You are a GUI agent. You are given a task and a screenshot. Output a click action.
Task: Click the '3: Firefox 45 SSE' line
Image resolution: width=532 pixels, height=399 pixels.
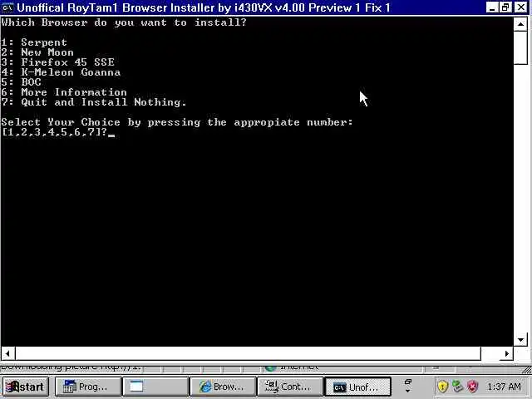pos(57,62)
